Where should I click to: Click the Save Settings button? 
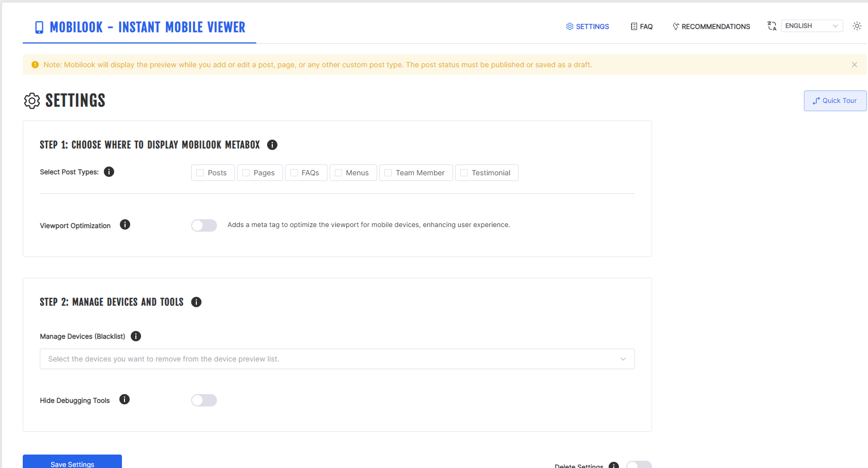(x=72, y=462)
